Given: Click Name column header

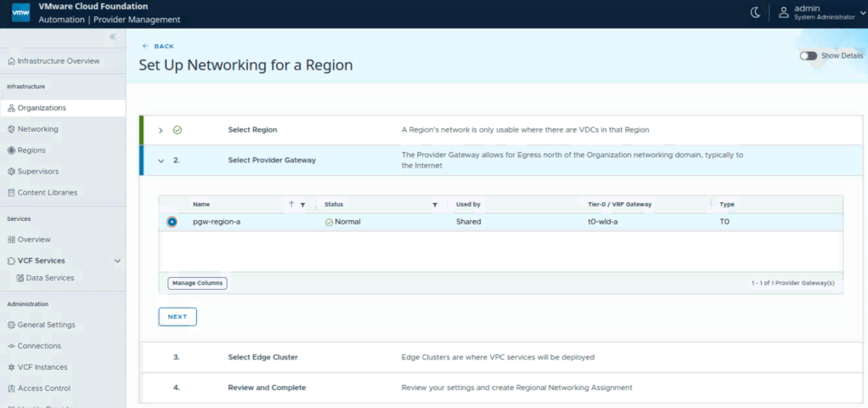Looking at the screenshot, I should point(201,205).
